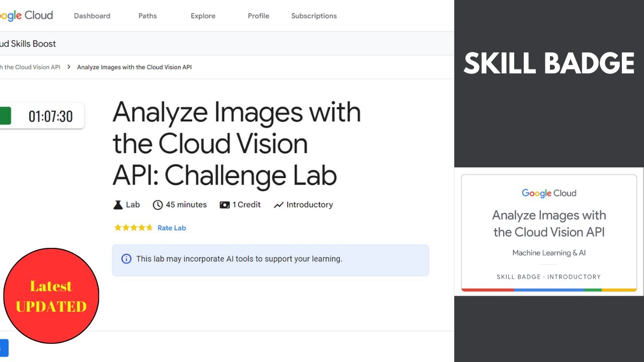The height and width of the screenshot is (362, 644).
Task: Select the Profile navigation item
Action: 259,16
